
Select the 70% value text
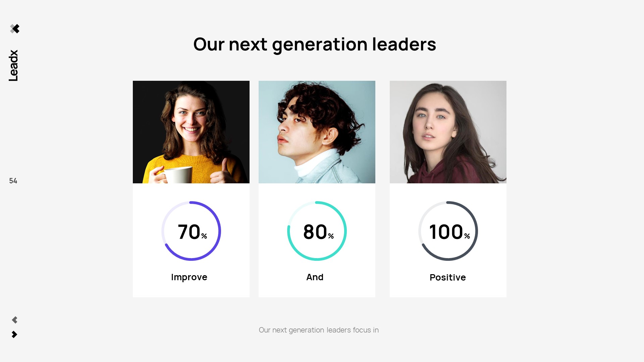(x=192, y=232)
